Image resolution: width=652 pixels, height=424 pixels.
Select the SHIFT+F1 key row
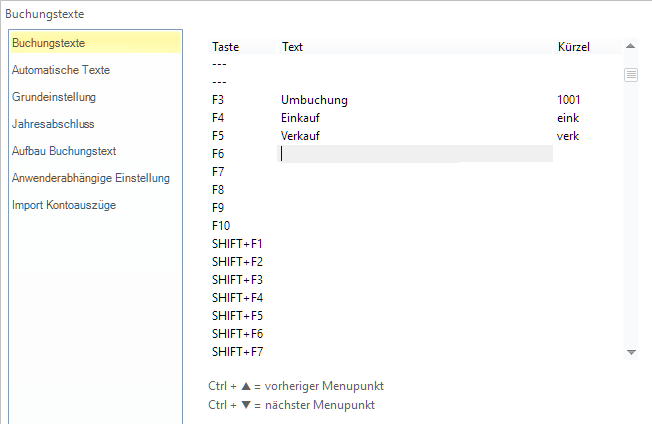(237, 244)
